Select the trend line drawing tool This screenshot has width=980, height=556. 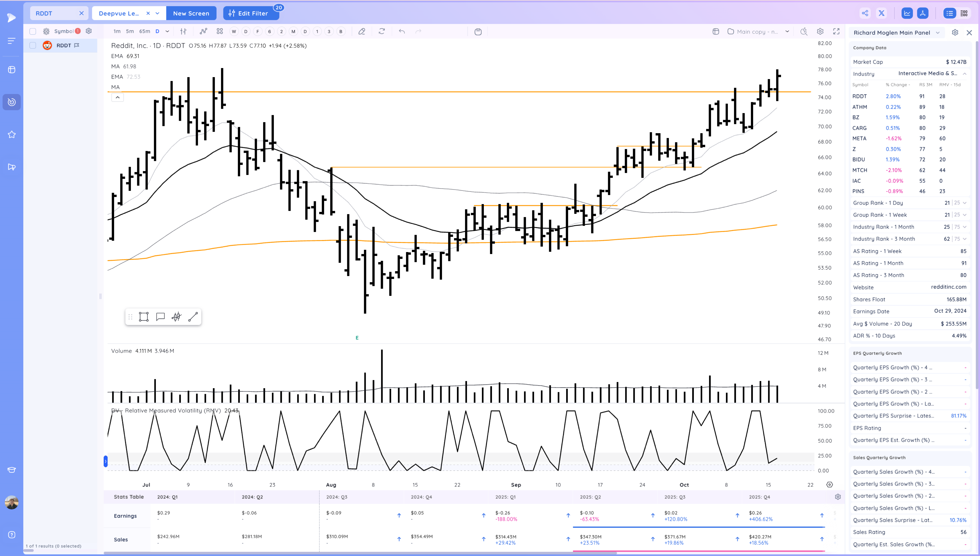[x=193, y=317]
